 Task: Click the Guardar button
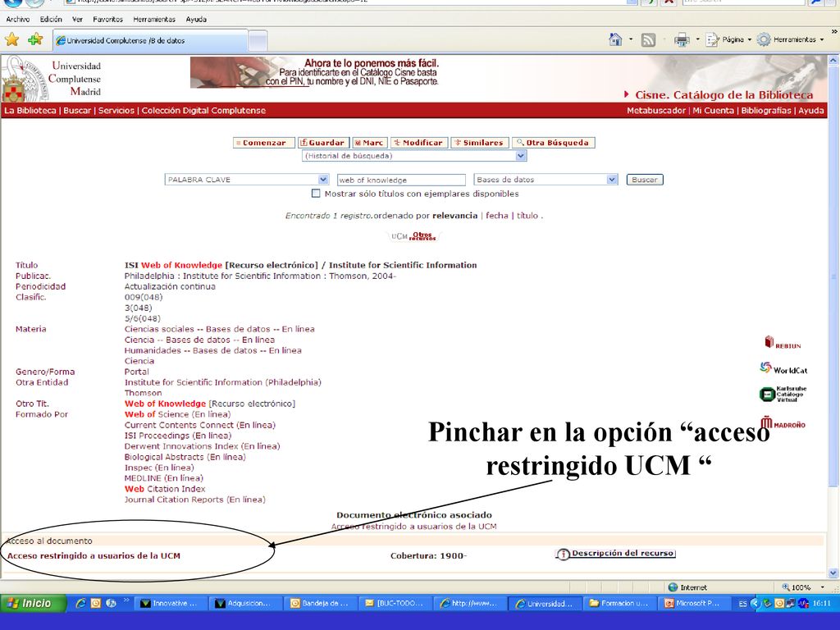tap(323, 143)
